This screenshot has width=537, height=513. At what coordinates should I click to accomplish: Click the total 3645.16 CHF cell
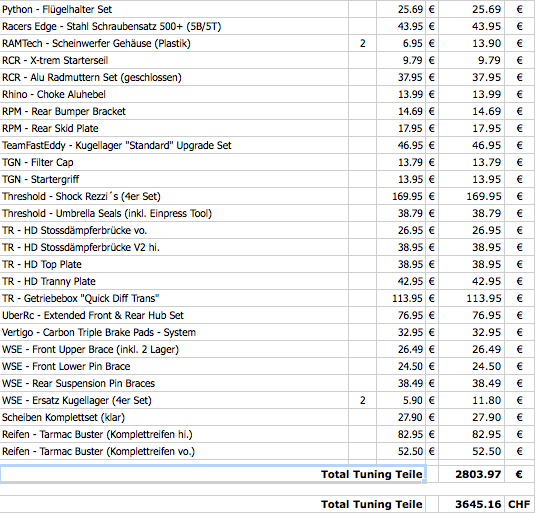pos(472,504)
